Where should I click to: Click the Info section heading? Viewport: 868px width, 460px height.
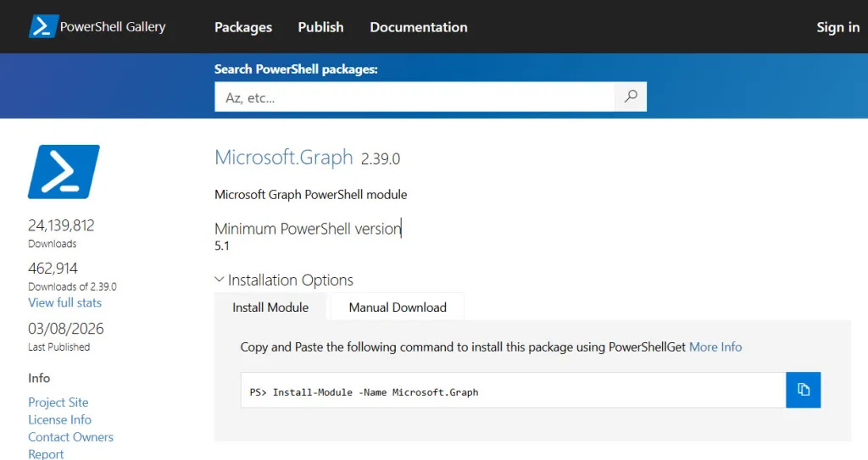[39, 378]
